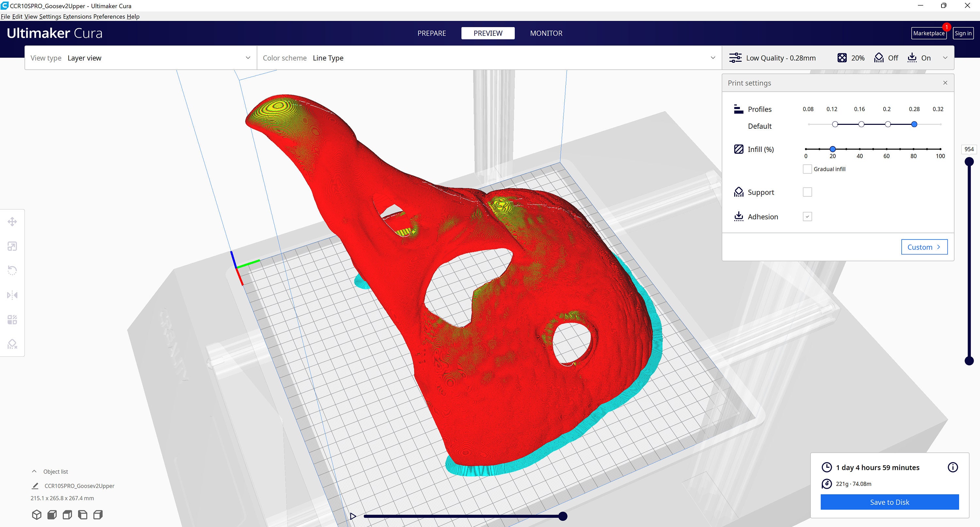Switch to the 3D camera view cube
The height and width of the screenshot is (527, 980).
37,515
